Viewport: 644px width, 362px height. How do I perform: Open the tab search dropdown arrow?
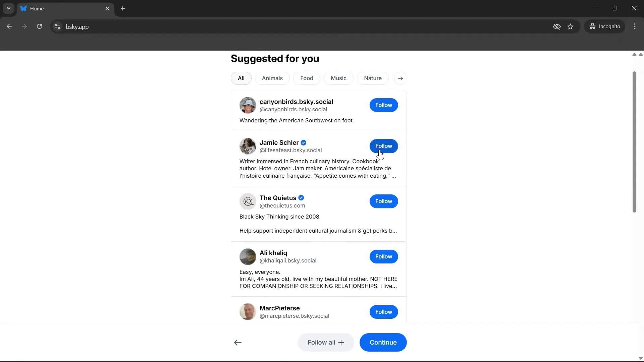point(8,9)
